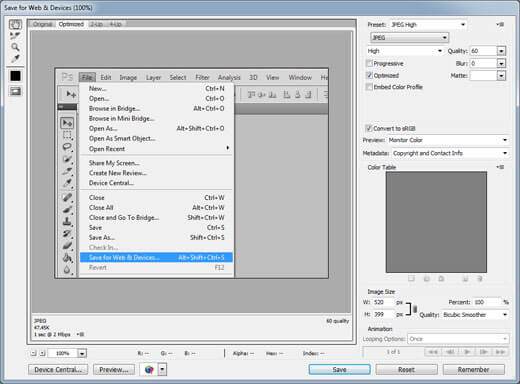520x384 pixels.
Task: Click the Remember button
Action: point(474,370)
